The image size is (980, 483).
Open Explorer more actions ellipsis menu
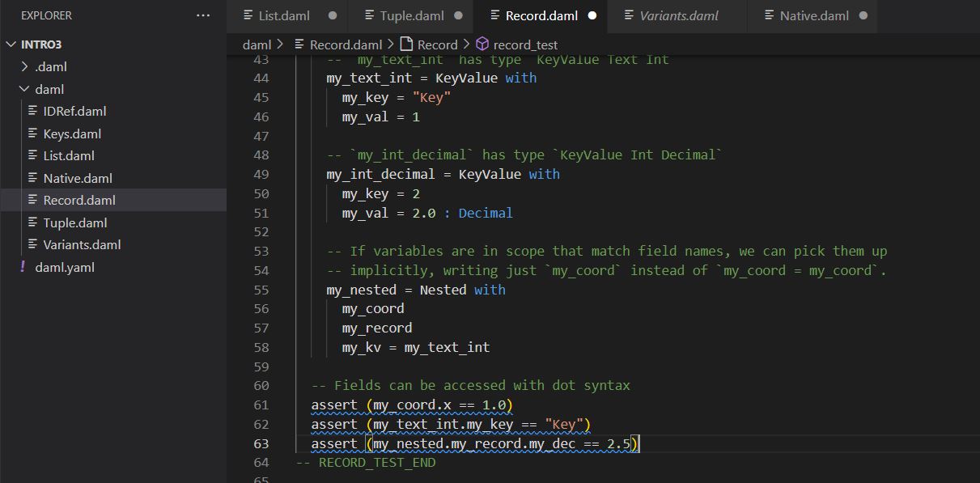203,15
